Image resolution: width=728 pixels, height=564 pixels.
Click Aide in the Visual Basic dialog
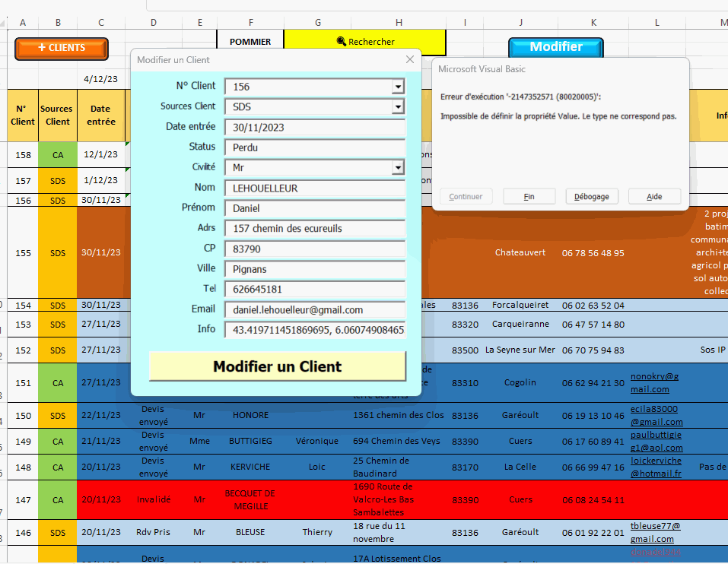[654, 196]
